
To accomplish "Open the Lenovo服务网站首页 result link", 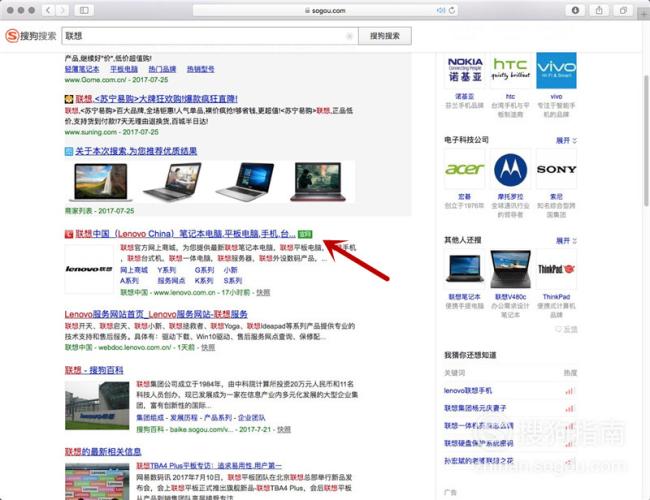I will pos(156,314).
